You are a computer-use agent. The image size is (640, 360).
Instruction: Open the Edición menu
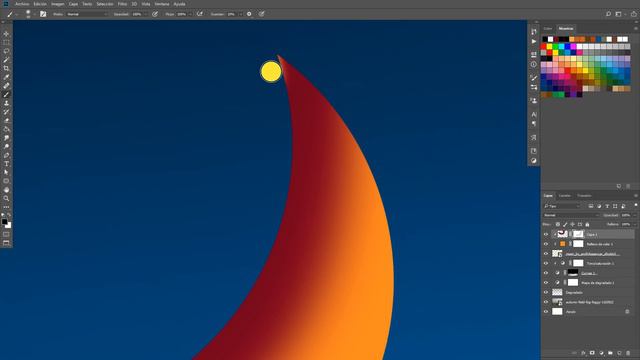tap(40, 4)
